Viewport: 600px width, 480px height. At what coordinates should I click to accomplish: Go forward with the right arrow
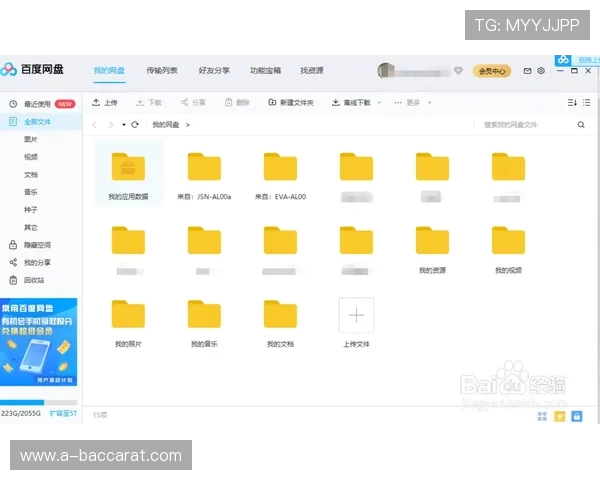pos(111,125)
